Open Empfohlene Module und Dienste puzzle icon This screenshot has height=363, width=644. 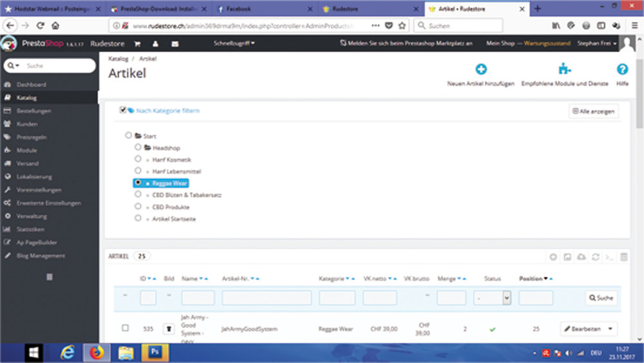(565, 69)
